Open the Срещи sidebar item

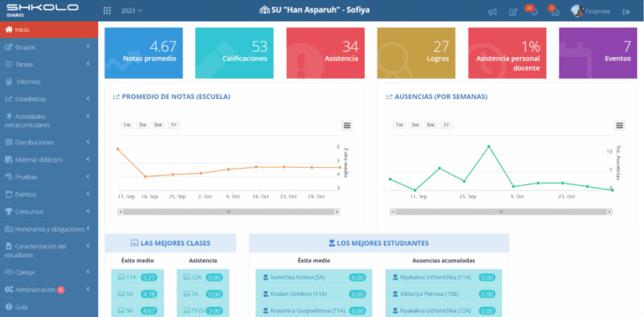49,273
